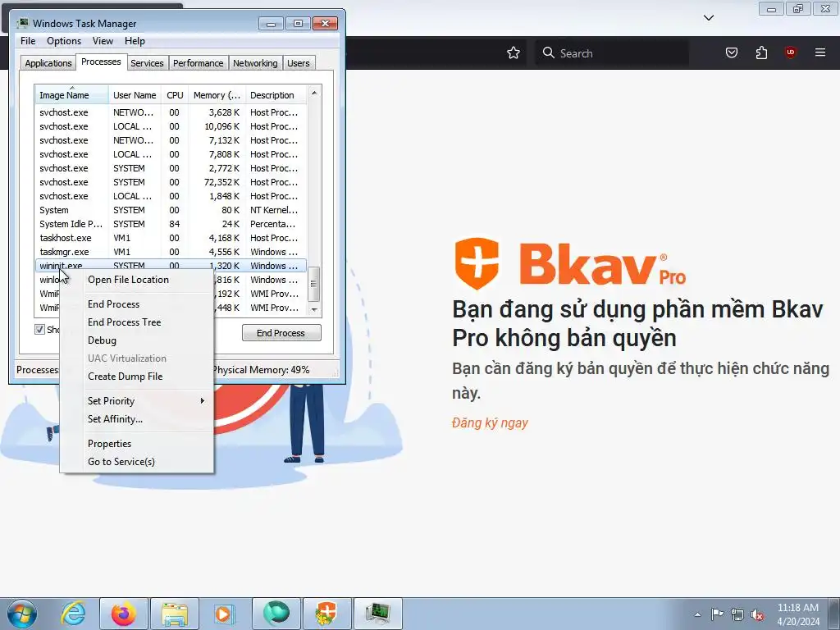Toggle Show processes from all users checkbox
This screenshot has height=630, width=840.
pyautogui.click(x=39, y=329)
